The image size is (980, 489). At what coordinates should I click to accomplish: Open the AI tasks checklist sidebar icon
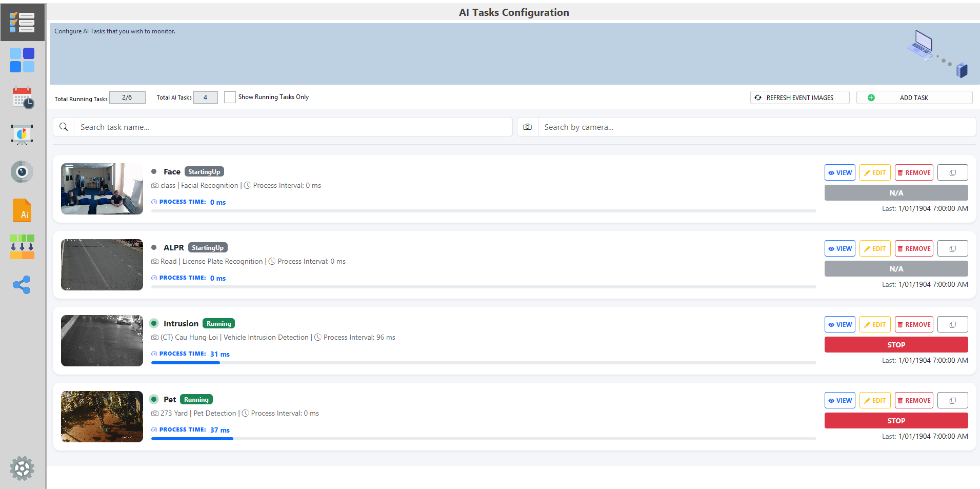click(x=22, y=23)
